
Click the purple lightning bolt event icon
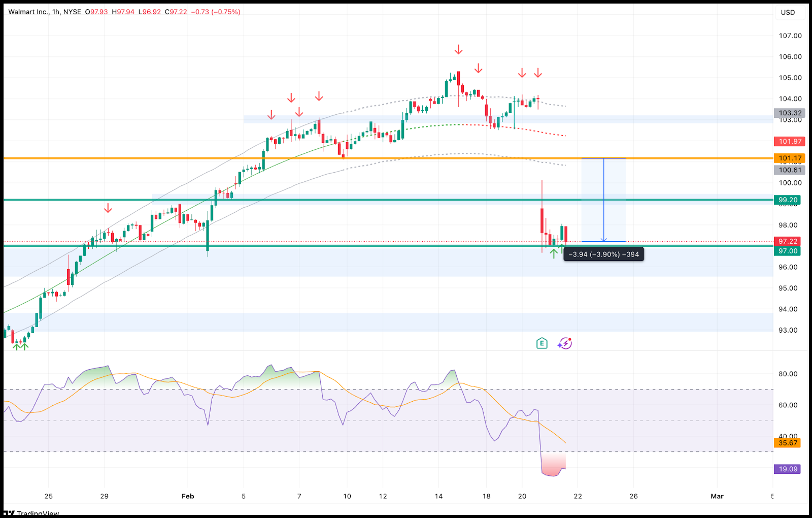(x=565, y=344)
